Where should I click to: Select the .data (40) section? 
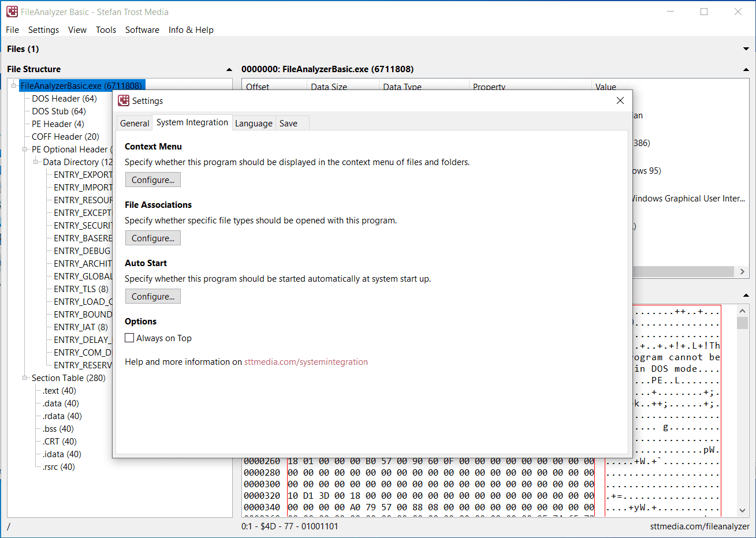pyautogui.click(x=61, y=403)
